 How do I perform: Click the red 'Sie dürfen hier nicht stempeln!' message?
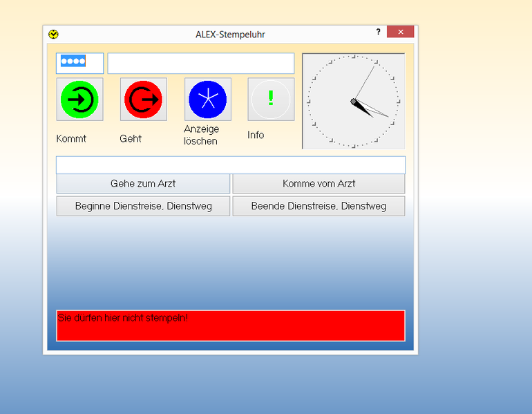(230, 325)
